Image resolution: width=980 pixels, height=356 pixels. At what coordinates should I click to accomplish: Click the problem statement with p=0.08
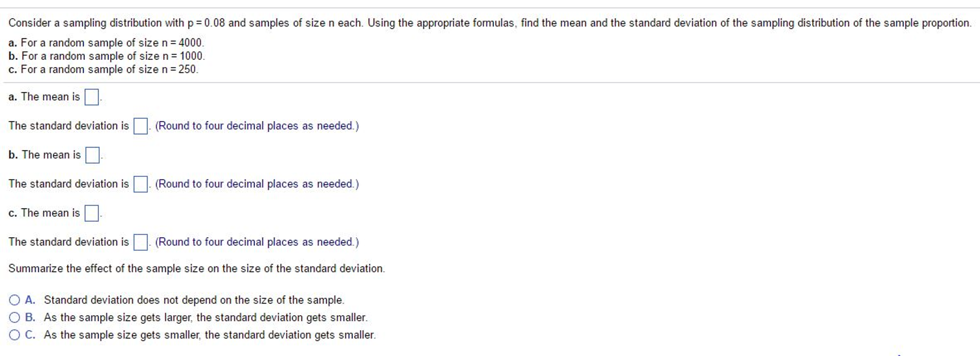point(489,22)
